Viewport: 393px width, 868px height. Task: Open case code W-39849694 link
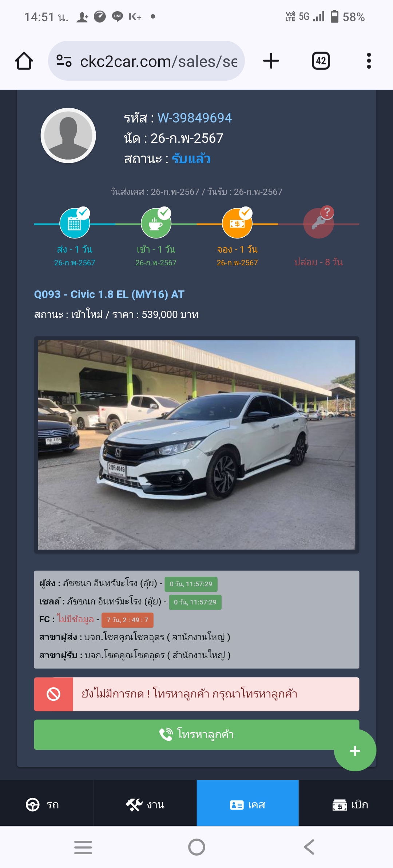click(x=195, y=118)
